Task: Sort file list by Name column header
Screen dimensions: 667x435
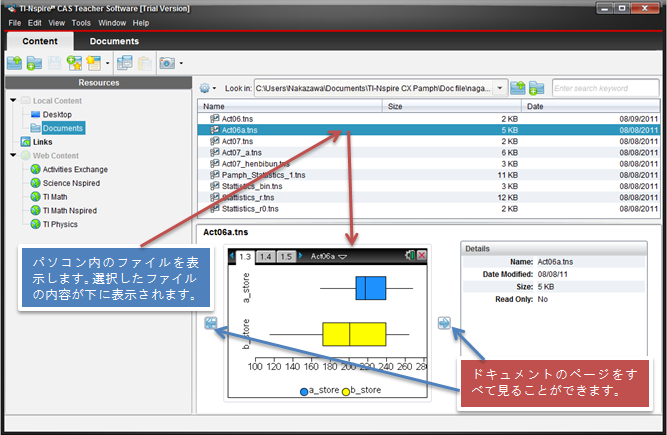Action: click(x=290, y=106)
